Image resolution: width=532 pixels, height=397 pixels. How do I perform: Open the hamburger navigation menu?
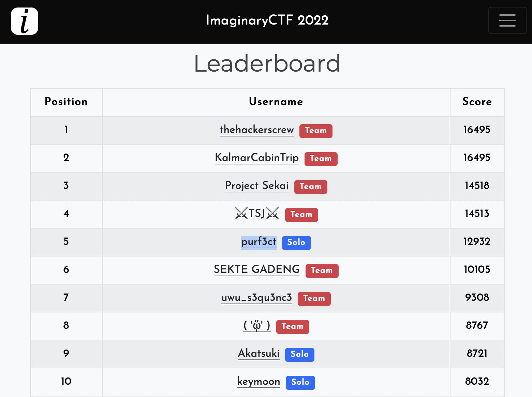(x=507, y=20)
